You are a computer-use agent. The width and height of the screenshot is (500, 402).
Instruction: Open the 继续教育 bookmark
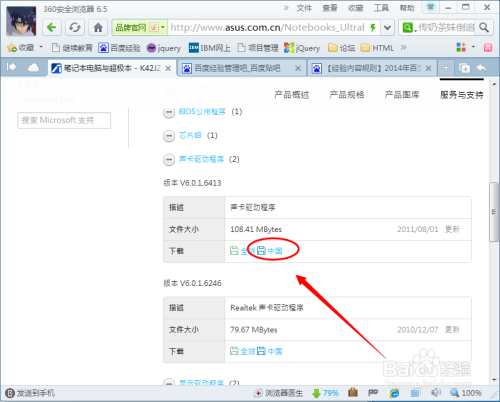point(72,48)
